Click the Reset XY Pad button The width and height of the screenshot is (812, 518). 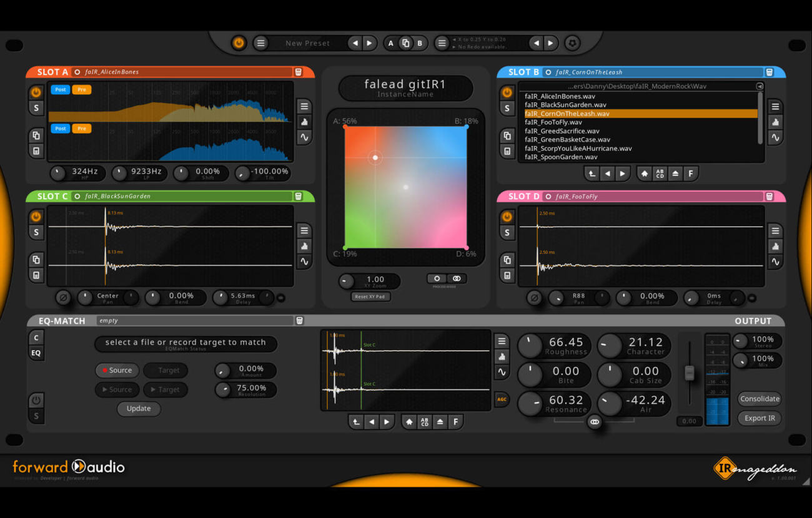point(370,296)
